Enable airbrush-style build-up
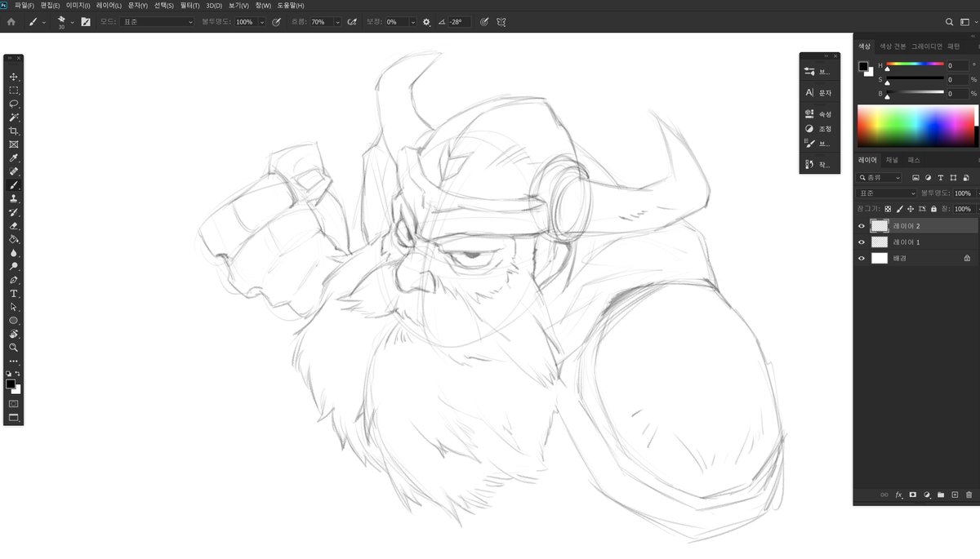This screenshot has height=559, width=980. point(353,22)
